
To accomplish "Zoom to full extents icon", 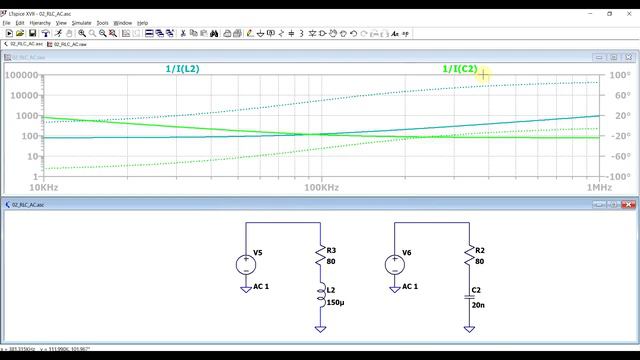I will pyautogui.click(x=113, y=33).
